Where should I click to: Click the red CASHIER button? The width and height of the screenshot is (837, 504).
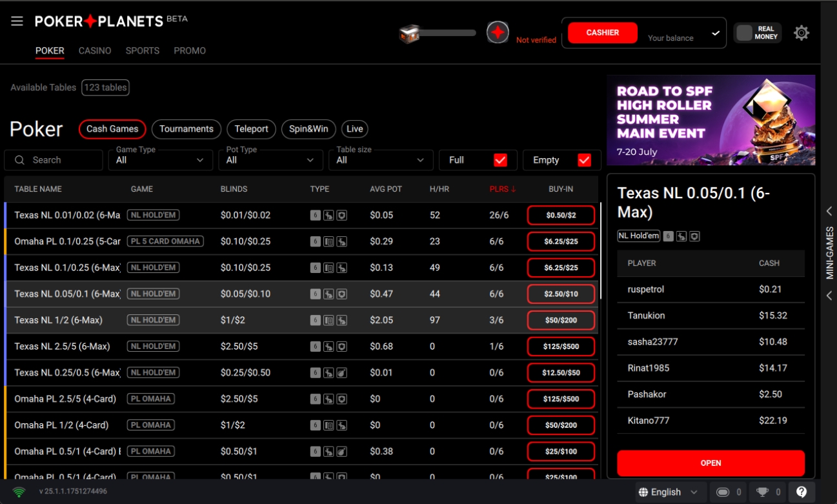point(603,32)
